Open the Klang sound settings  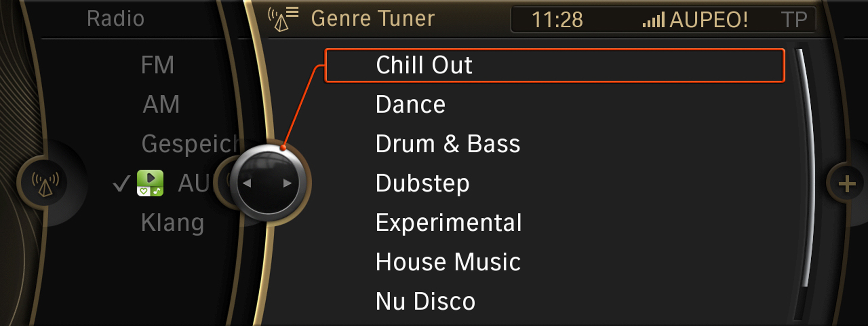(173, 223)
